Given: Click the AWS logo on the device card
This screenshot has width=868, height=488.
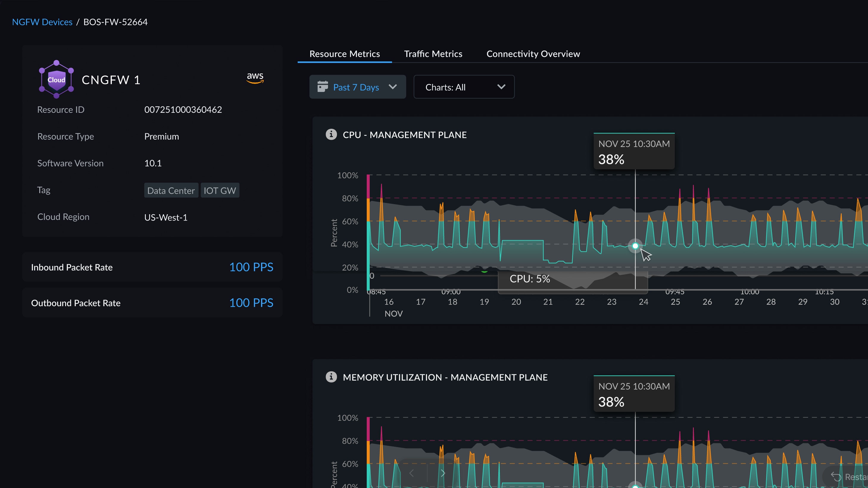Looking at the screenshot, I should tap(255, 78).
